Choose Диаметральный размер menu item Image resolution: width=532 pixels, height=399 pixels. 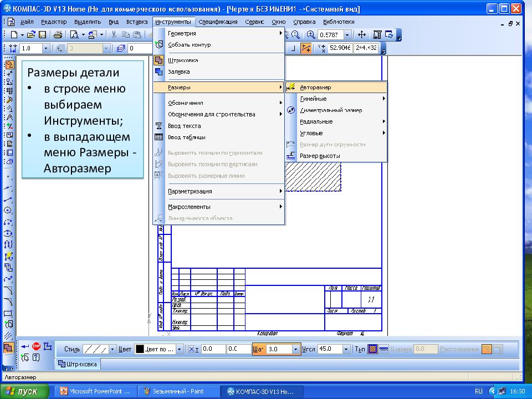[336, 110]
